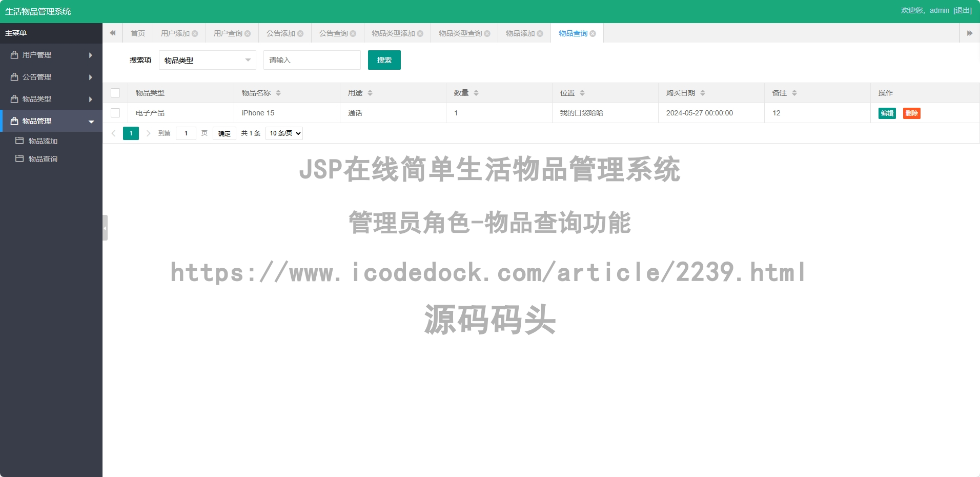This screenshot has width=980, height=477.
Task: Click the 共 1 条 total count
Action: coord(251,133)
